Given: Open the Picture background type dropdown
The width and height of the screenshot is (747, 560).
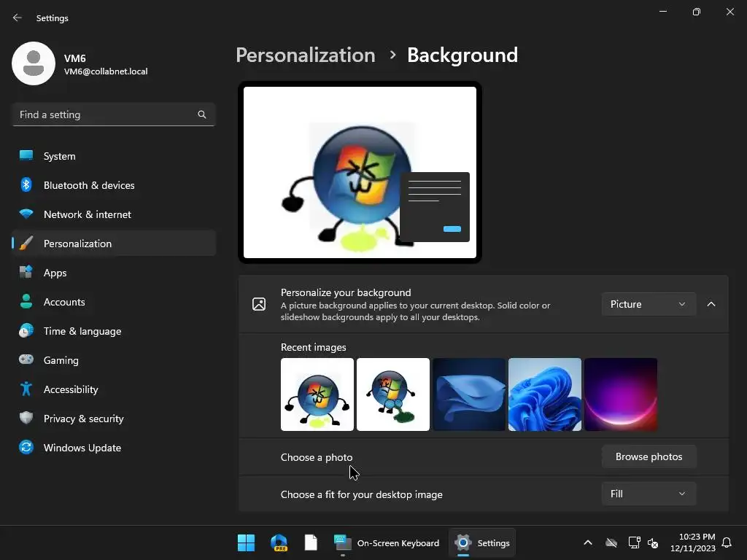Looking at the screenshot, I should point(649,304).
